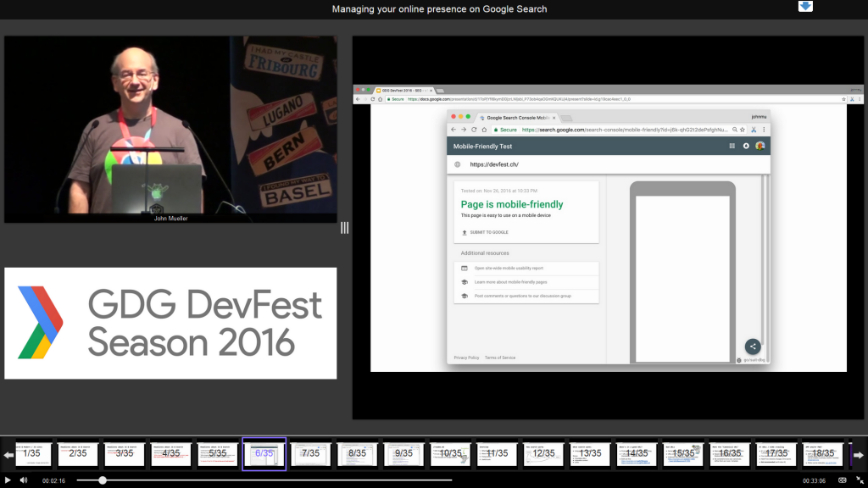Jump to slide thumbnail 18/35
Screen dimensions: 868x488
click(x=822, y=454)
